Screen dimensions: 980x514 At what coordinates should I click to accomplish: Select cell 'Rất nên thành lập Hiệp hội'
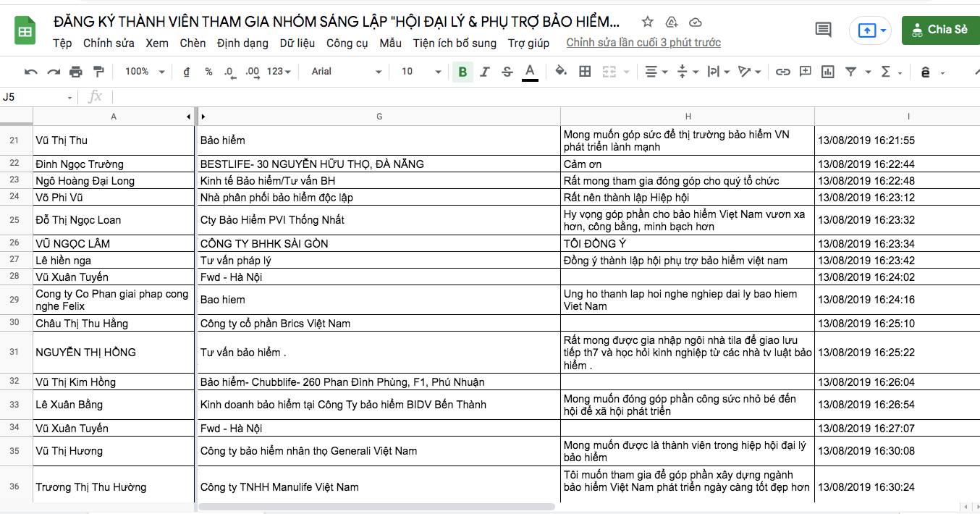688,197
